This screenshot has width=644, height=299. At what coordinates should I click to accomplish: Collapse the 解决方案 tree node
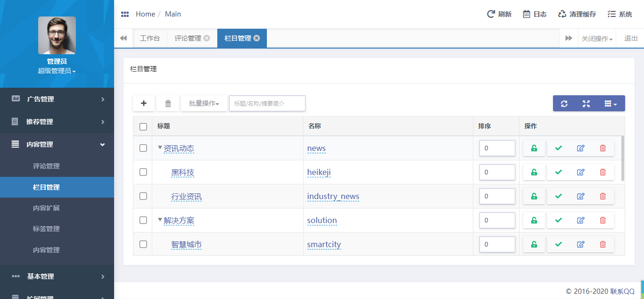tap(160, 220)
